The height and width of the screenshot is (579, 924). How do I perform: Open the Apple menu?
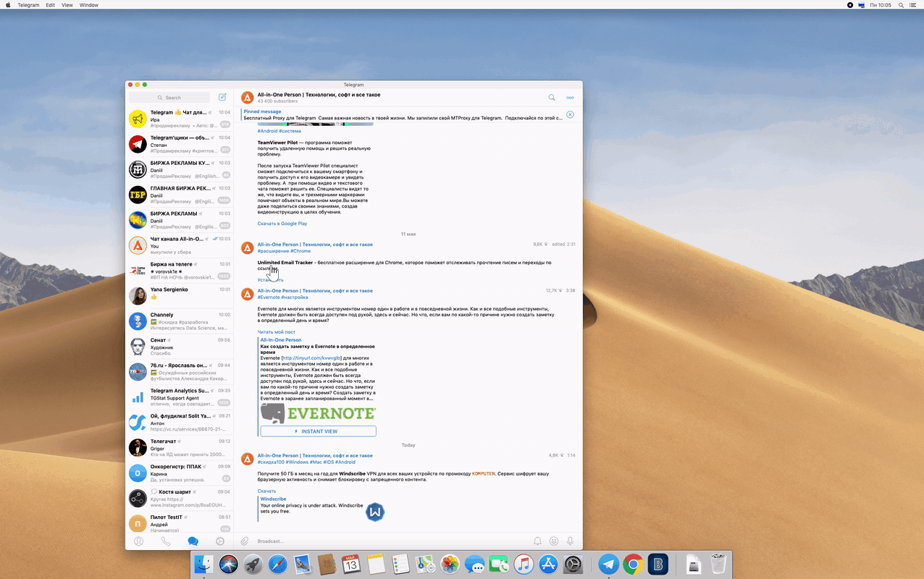coord(8,5)
